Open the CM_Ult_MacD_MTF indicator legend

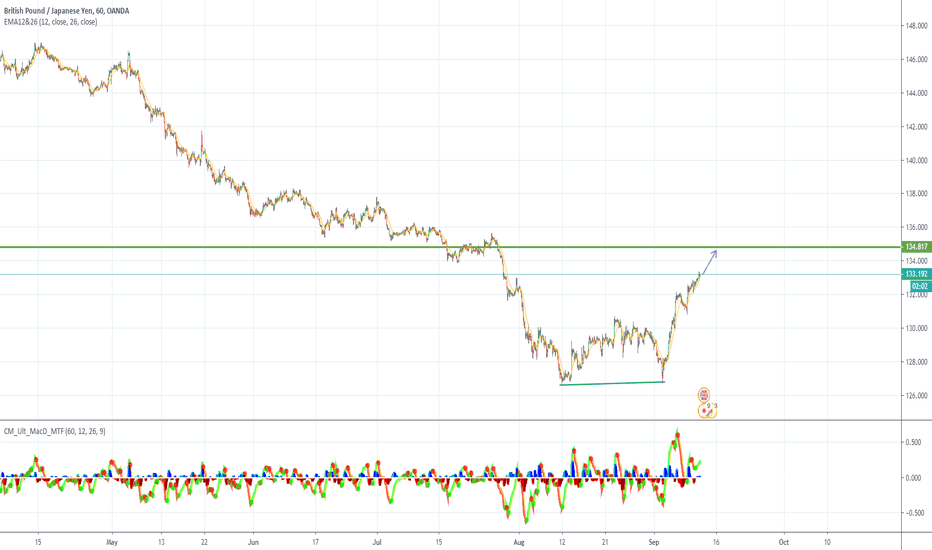[x=55, y=431]
